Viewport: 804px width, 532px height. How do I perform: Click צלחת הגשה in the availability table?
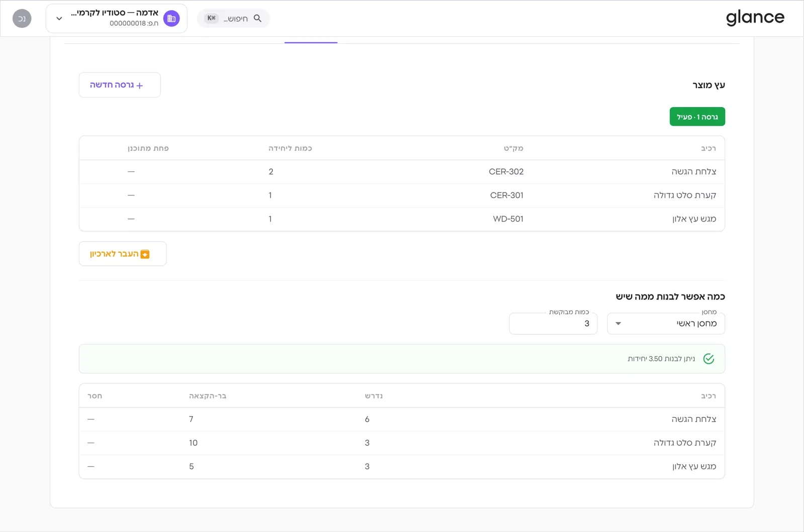(694, 419)
